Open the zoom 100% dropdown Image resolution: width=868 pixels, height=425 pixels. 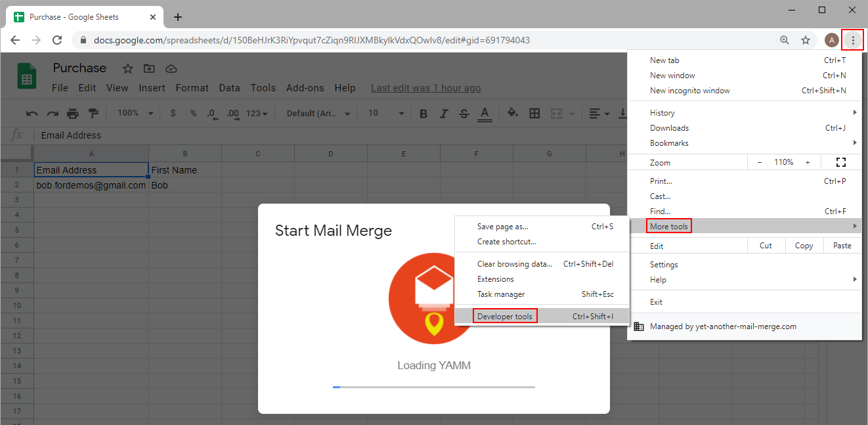135,113
